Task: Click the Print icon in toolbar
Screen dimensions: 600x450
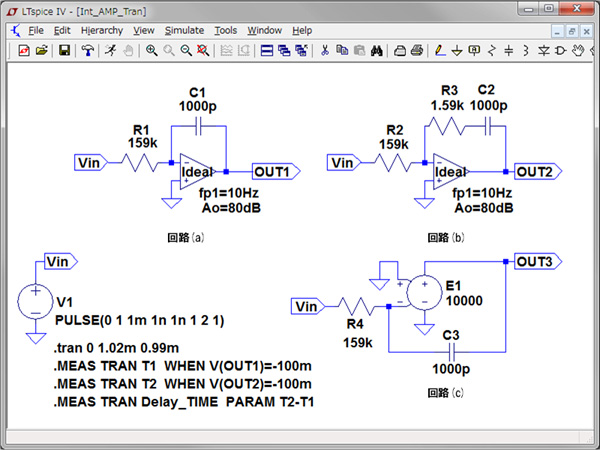Action: [x=411, y=50]
